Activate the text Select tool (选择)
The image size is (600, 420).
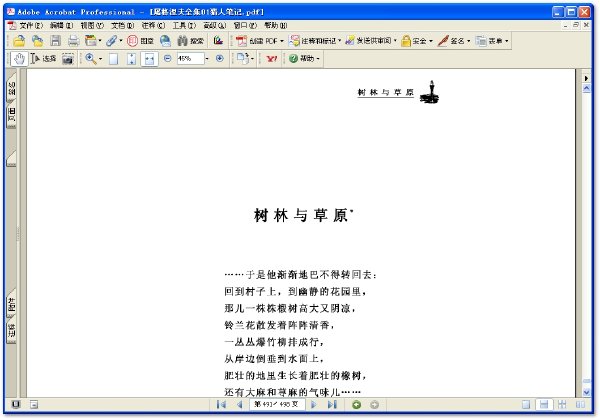pyautogui.click(x=43, y=59)
